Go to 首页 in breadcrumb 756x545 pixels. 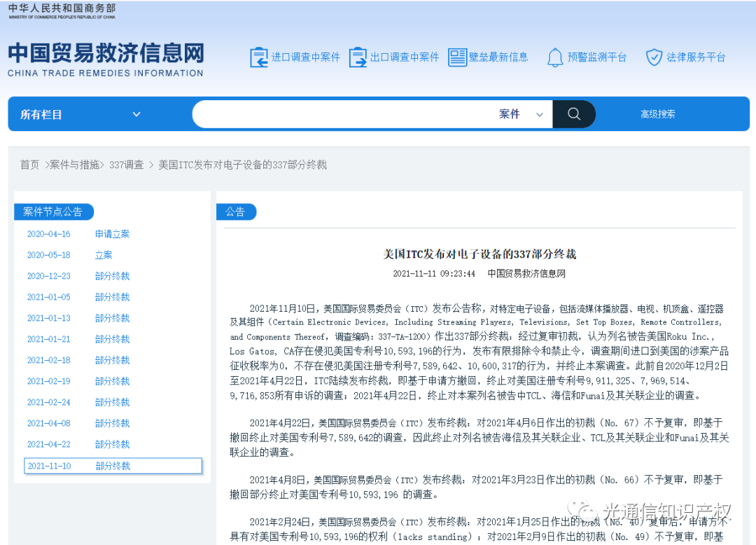[29, 165]
